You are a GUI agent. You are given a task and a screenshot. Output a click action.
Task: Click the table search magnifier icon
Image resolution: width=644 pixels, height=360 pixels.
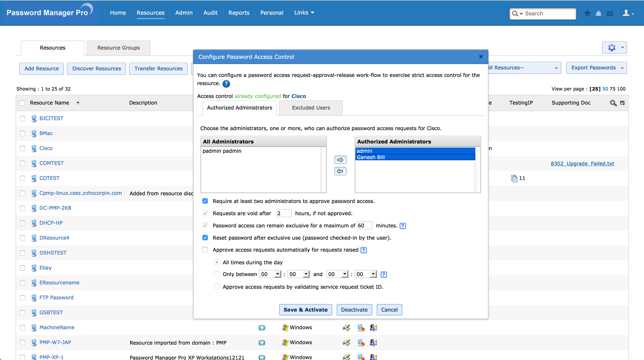613,103
